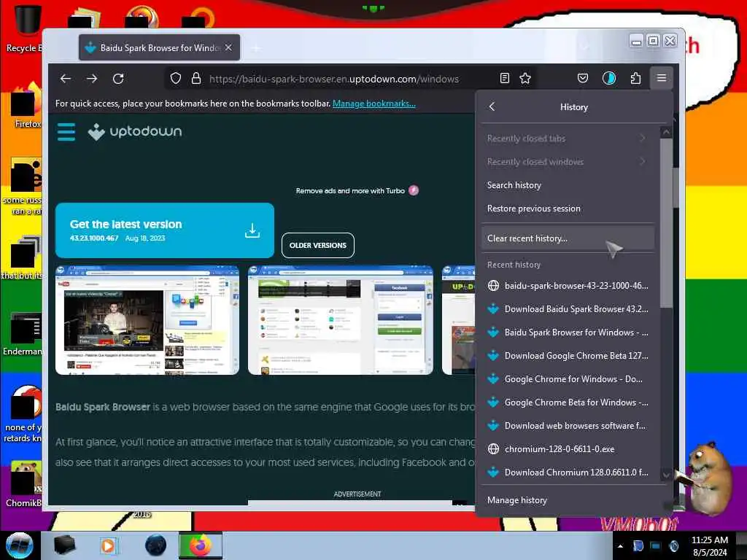Open chromium-128-0-6611-0.exe history entry

(x=568, y=449)
